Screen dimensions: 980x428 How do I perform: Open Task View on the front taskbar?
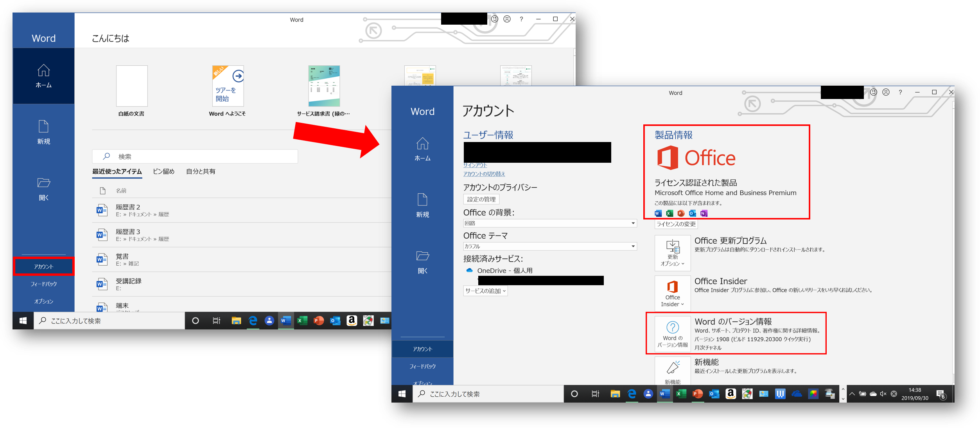point(595,394)
